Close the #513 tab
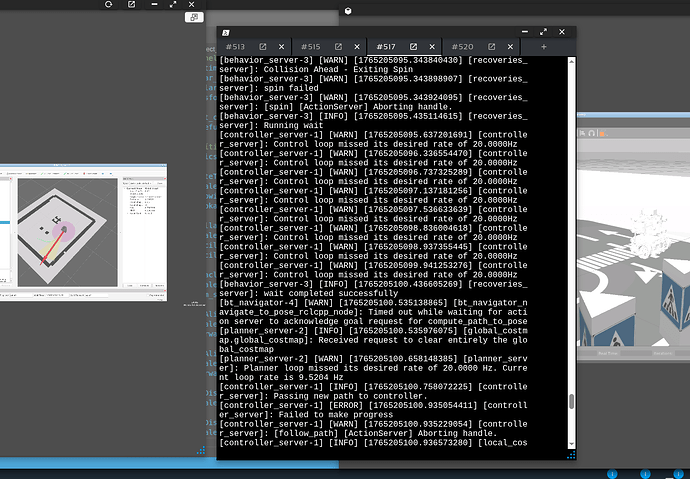The height and width of the screenshot is (479, 690). pyautogui.click(x=281, y=47)
